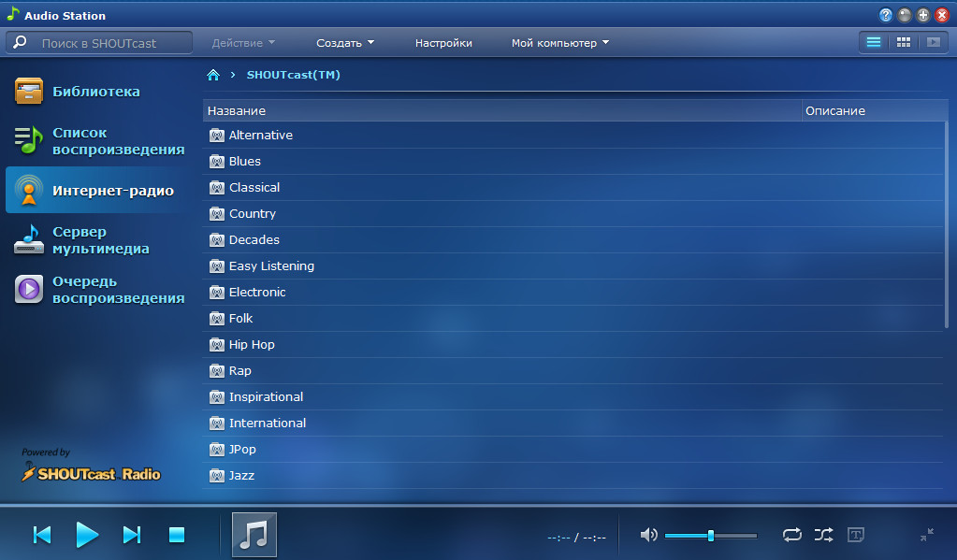957x560 pixels.
Task: Adjust the volume slider
Action: click(711, 536)
